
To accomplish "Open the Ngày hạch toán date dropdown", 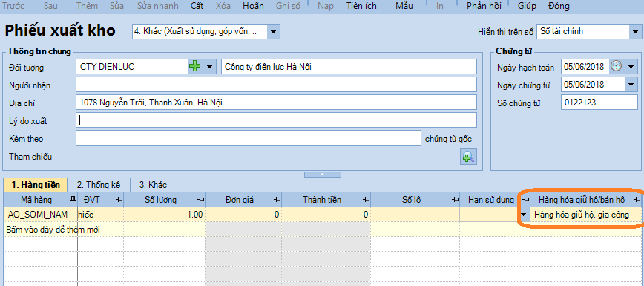I will pos(631,66).
